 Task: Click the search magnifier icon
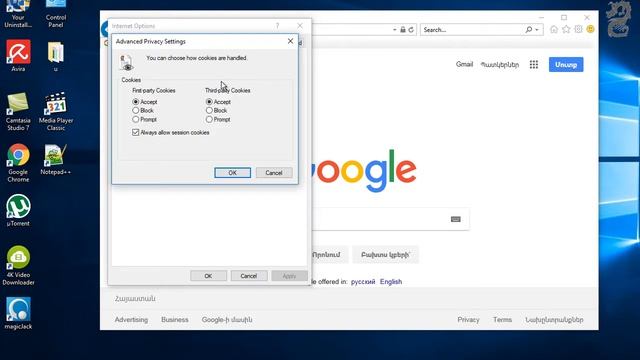click(x=529, y=29)
